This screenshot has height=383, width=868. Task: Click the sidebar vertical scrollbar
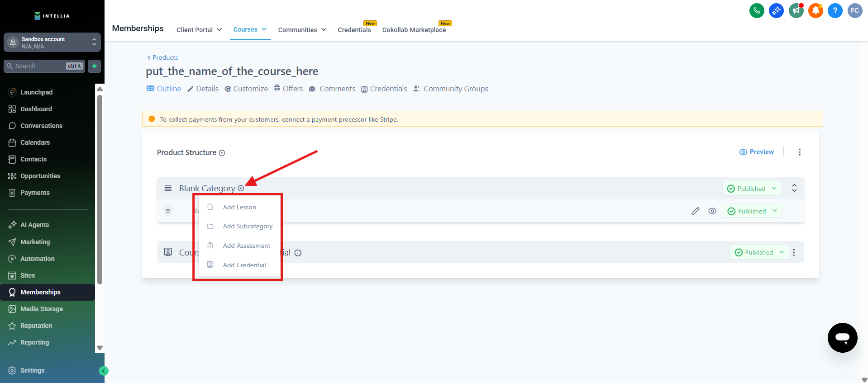[100, 190]
